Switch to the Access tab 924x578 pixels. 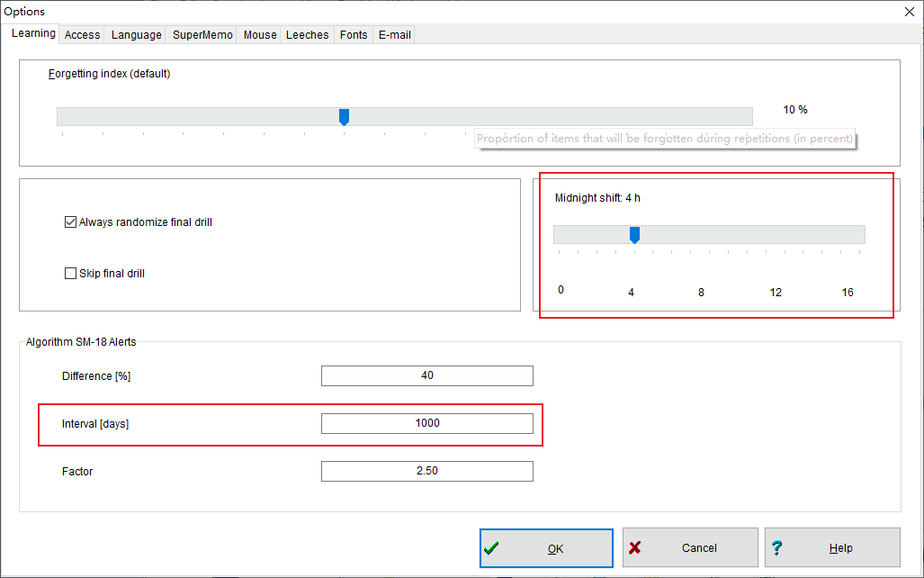(x=82, y=35)
